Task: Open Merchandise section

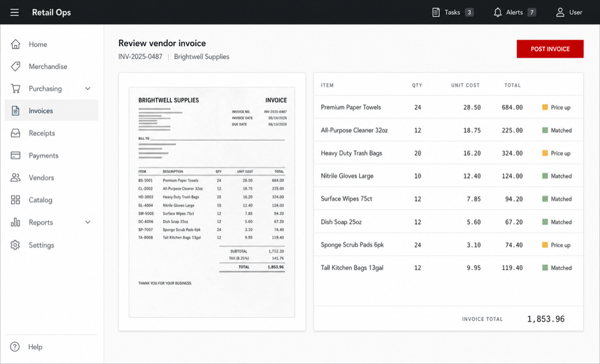Action: pyautogui.click(x=51, y=66)
